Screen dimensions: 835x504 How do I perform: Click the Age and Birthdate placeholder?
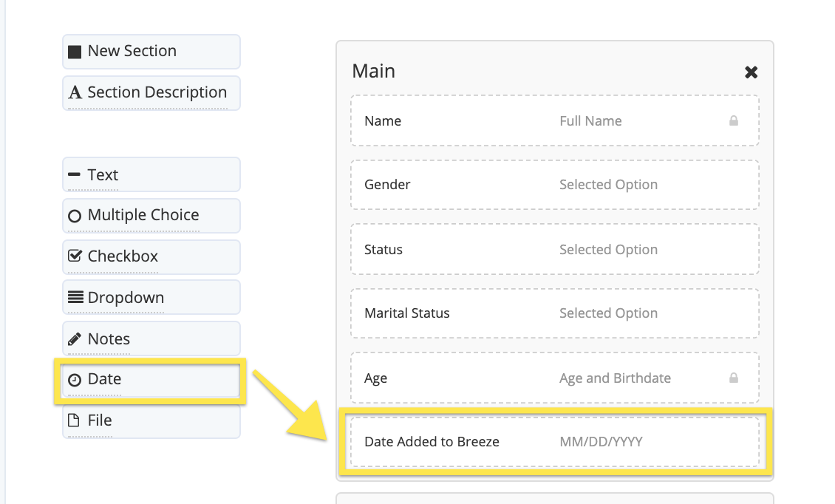pyautogui.click(x=615, y=378)
